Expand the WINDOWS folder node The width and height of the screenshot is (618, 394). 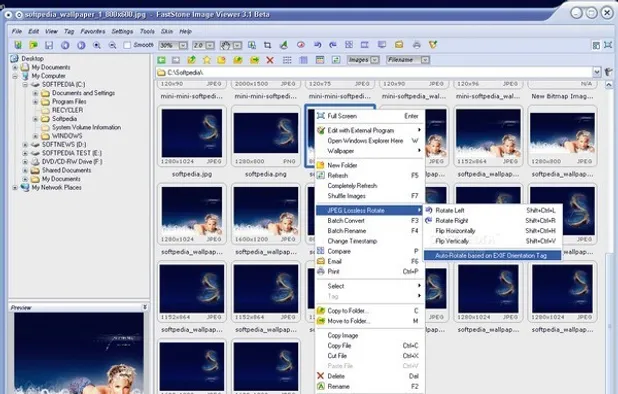click(x=35, y=136)
